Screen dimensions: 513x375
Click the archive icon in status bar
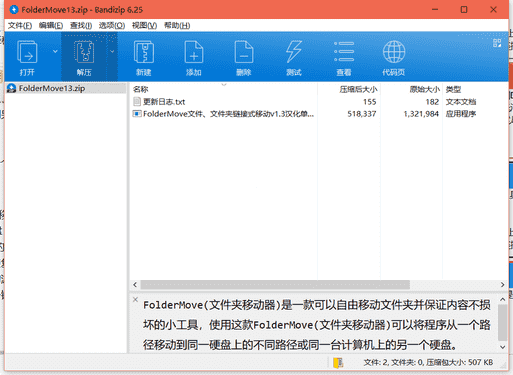(x=338, y=362)
